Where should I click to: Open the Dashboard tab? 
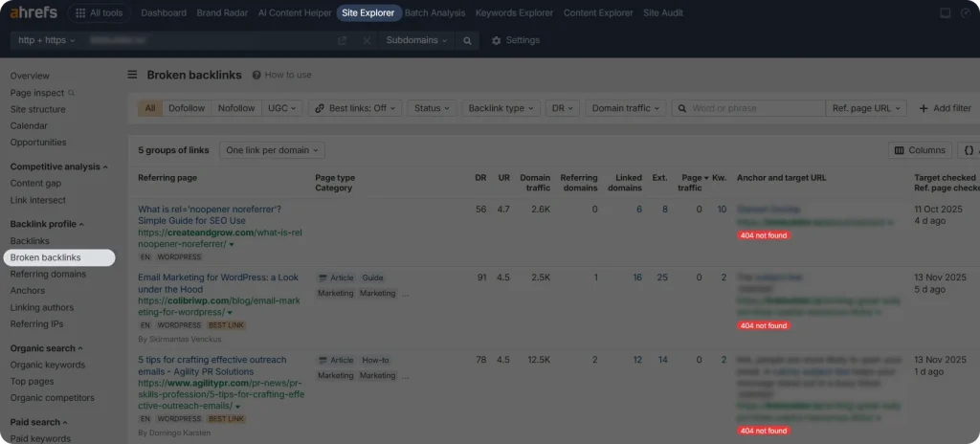pyautogui.click(x=164, y=13)
